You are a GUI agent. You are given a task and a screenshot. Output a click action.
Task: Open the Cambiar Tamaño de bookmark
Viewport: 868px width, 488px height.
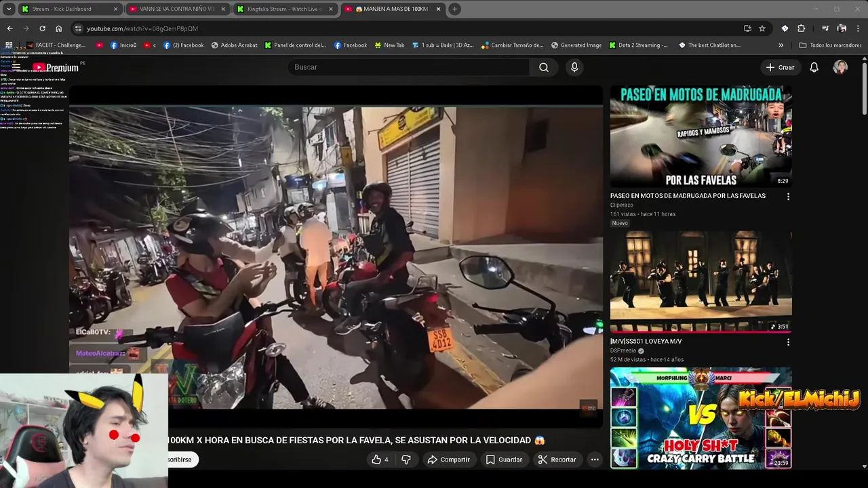[512, 45]
